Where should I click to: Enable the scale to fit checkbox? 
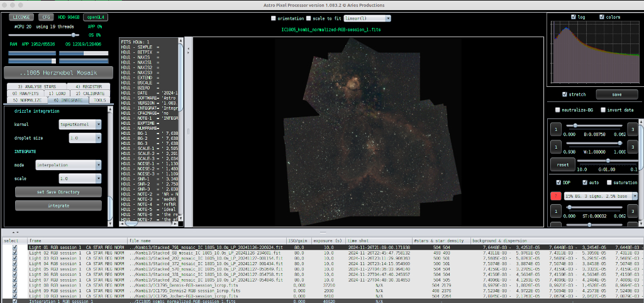pos(308,18)
